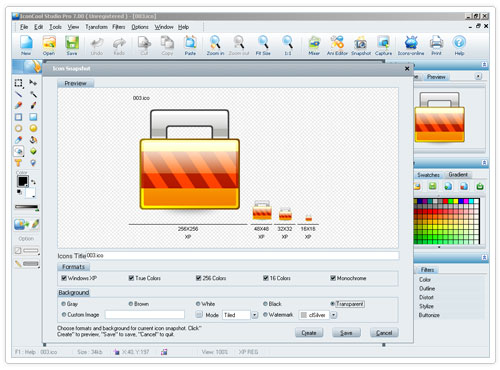Click the Create button

[309, 333]
